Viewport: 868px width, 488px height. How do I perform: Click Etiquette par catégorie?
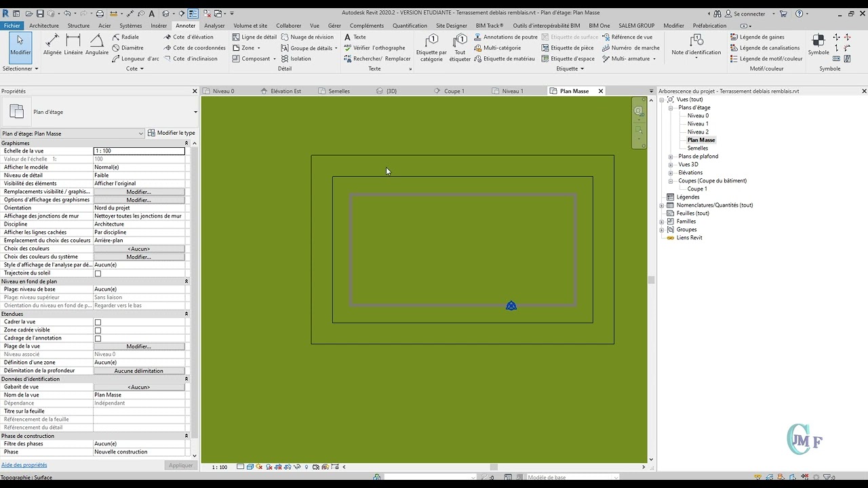431,47
